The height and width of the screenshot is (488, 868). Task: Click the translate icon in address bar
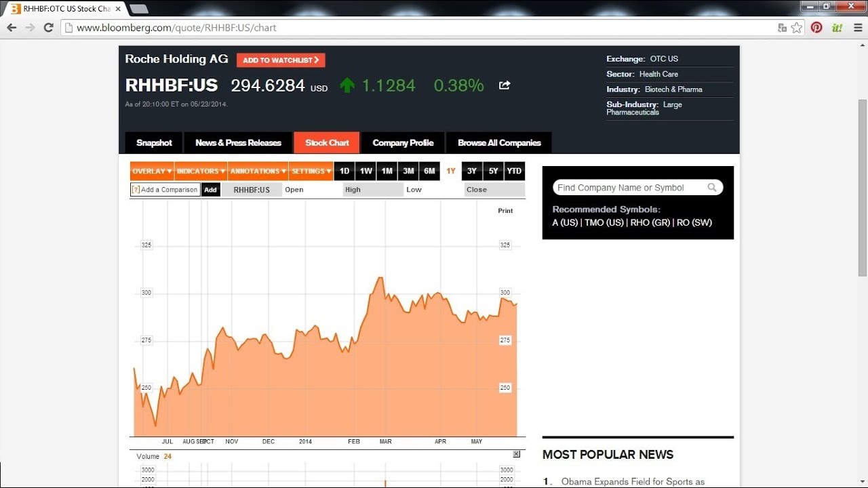point(783,28)
